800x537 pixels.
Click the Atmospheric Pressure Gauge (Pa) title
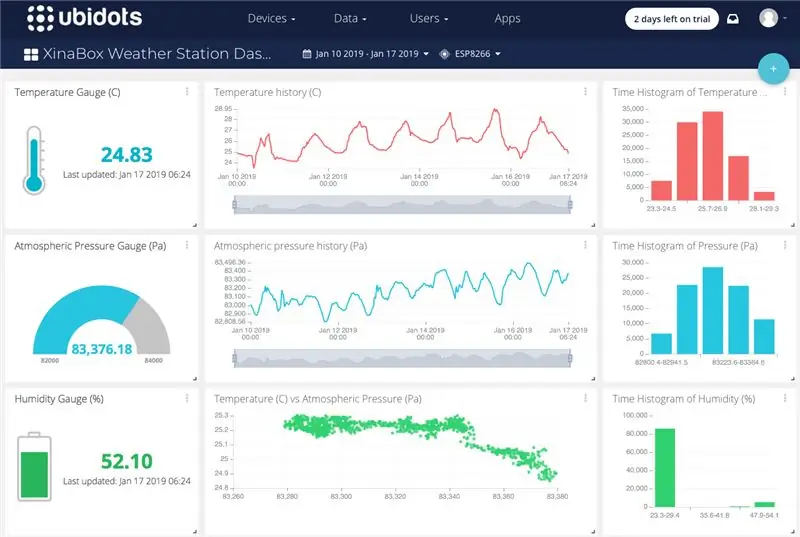pyautogui.click(x=90, y=246)
